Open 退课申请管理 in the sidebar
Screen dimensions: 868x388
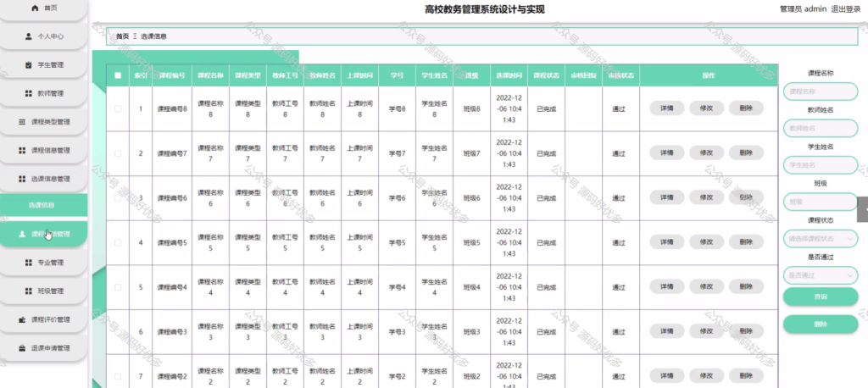(x=44, y=349)
